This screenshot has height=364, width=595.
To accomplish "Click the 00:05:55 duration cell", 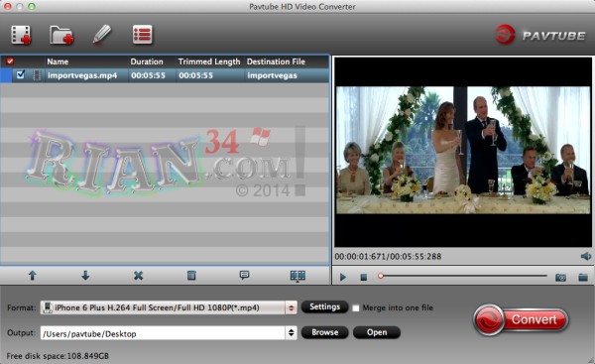I will point(149,75).
